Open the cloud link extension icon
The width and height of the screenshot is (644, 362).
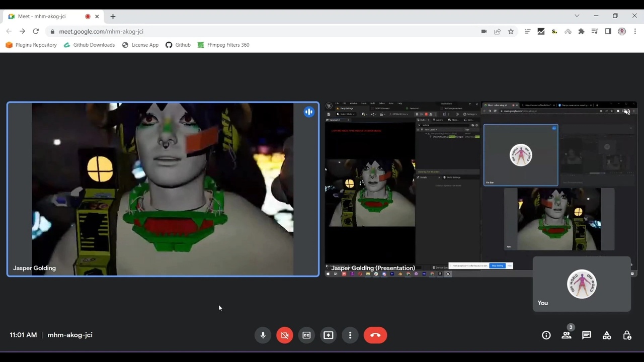[568, 31]
